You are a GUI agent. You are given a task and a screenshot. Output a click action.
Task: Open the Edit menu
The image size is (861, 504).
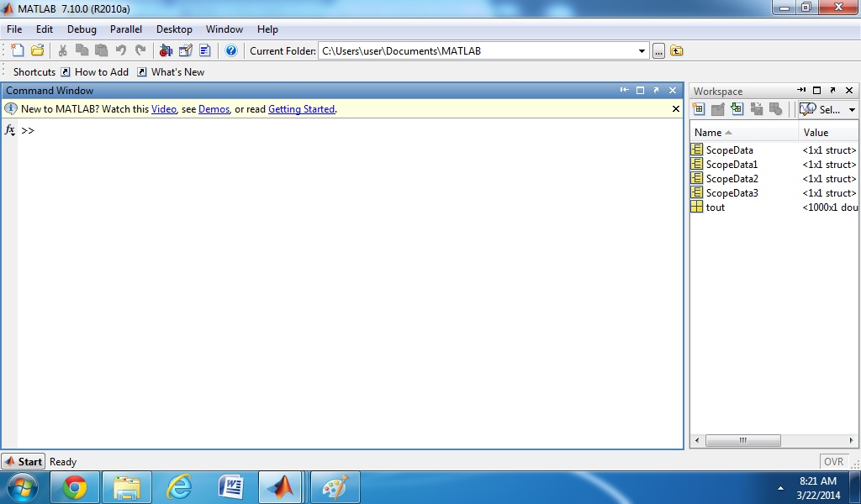(45, 29)
